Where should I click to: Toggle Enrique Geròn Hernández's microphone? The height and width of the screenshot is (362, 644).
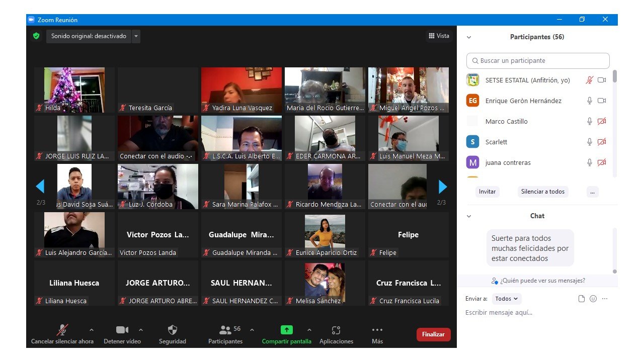click(x=590, y=101)
